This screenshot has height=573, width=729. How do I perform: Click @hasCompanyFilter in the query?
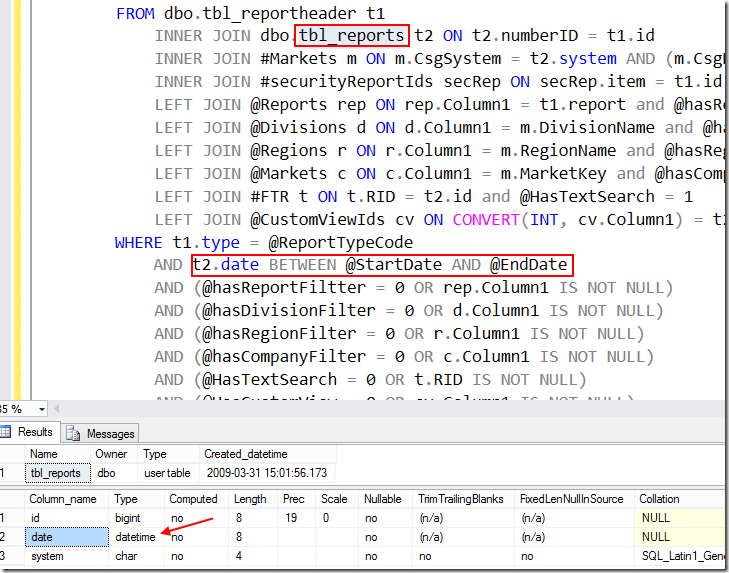click(284, 357)
